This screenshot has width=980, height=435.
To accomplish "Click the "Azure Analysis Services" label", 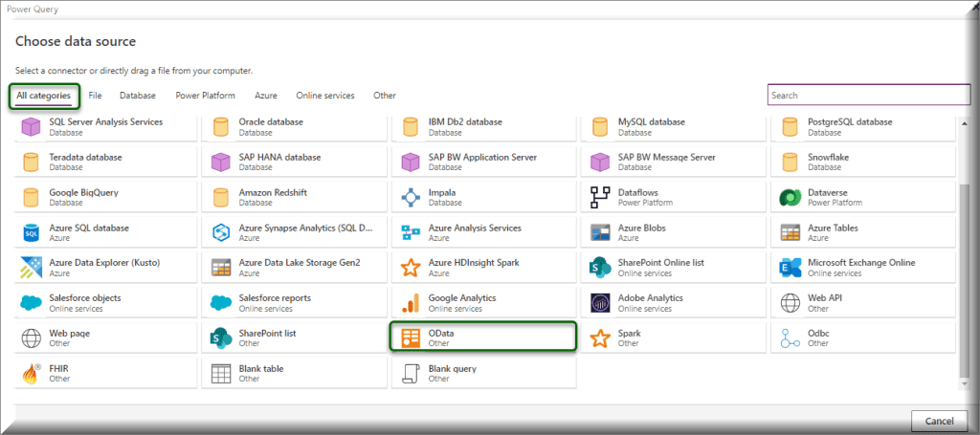I will coord(475,228).
